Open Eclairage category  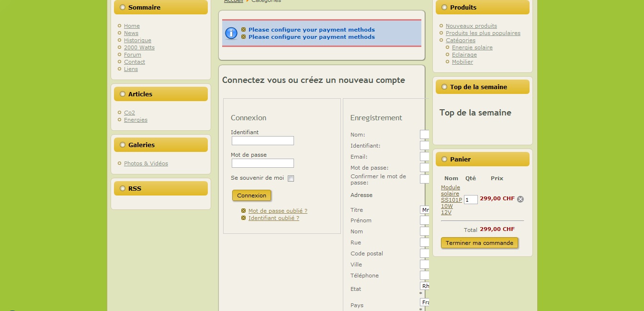(x=464, y=55)
